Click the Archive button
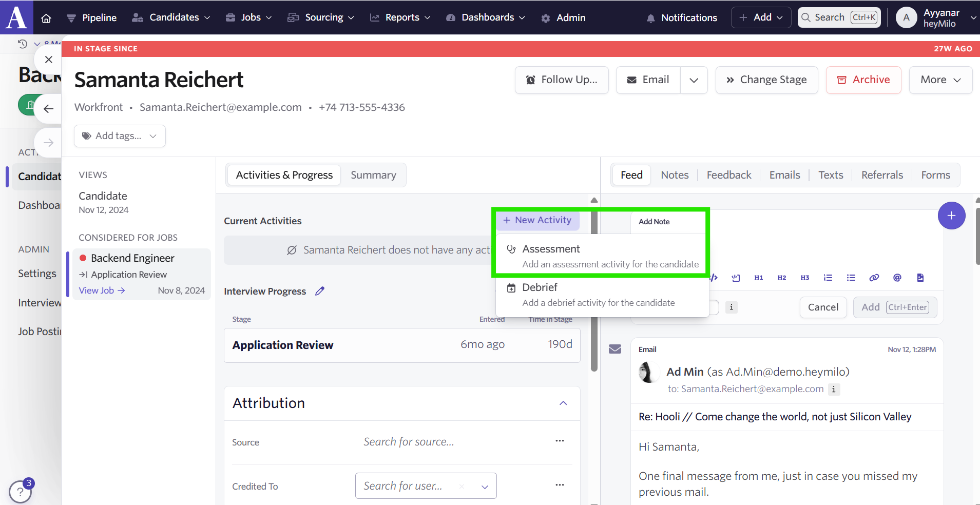980x505 pixels. [x=863, y=80]
